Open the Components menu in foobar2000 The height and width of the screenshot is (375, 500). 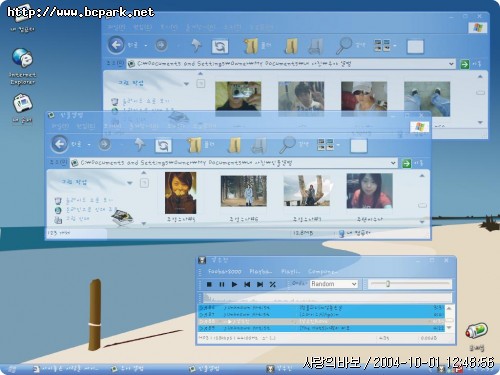[x=323, y=272]
